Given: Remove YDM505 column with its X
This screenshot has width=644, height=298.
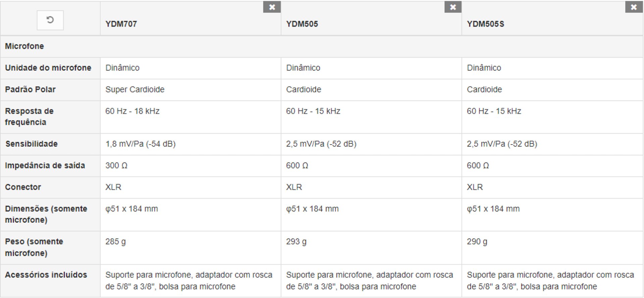Looking at the screenshot, I should click(x=453, y=7).
